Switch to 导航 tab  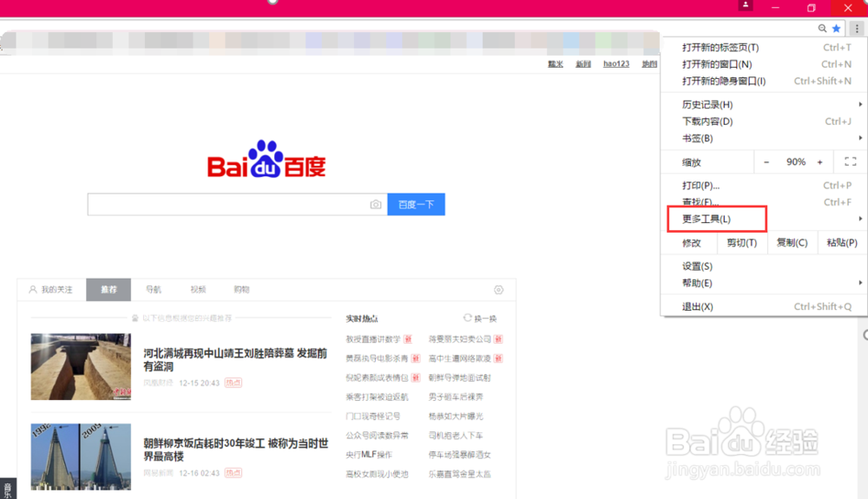tap(154, 290)
